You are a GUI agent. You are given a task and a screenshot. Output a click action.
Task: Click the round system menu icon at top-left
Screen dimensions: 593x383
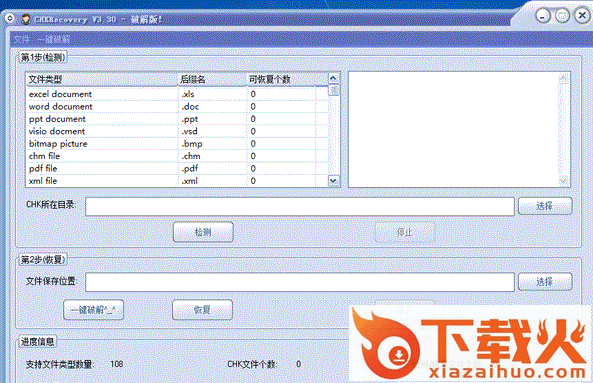tap(10, 19)
